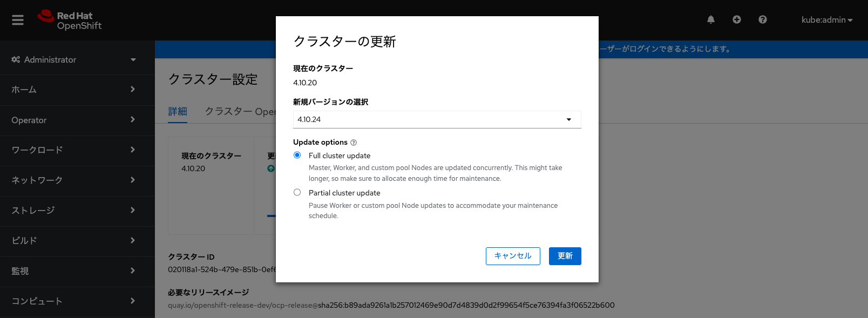The width and height of the screenshot is (868, 318).
Task: Switch to the クラスター Operator tab
Action: (x=240, y=111)
